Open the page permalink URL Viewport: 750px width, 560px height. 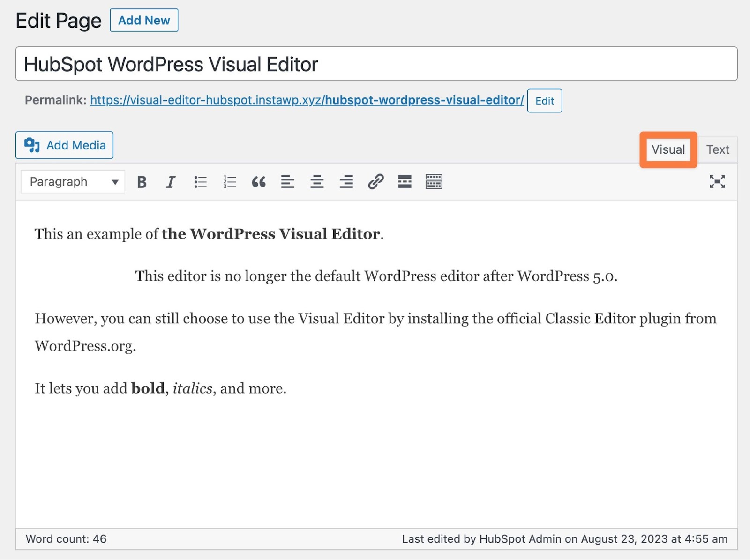pyautogui.click(x=307, y=100)
